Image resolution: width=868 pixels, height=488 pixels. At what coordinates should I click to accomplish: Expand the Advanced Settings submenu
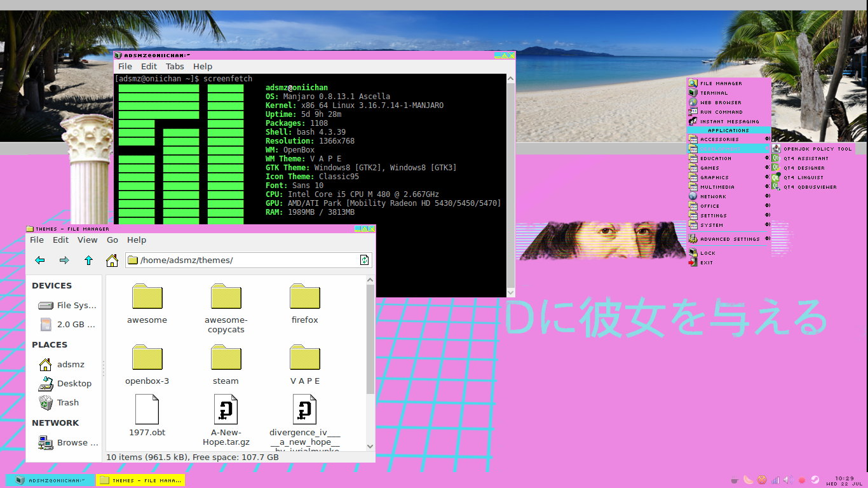point(729,239)
